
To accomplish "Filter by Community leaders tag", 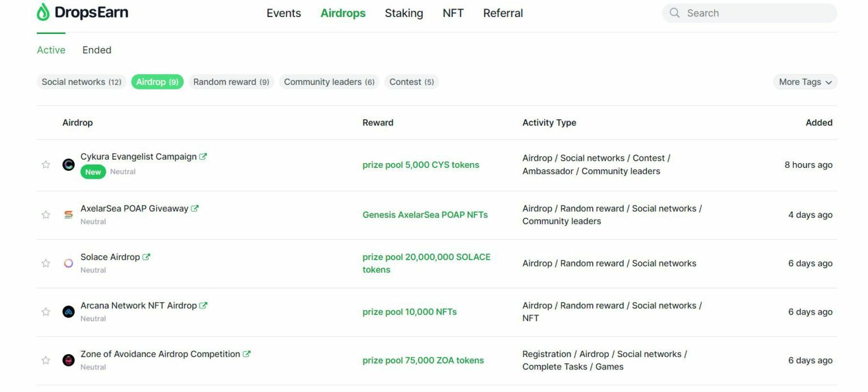I will click(x=329, y=82).
